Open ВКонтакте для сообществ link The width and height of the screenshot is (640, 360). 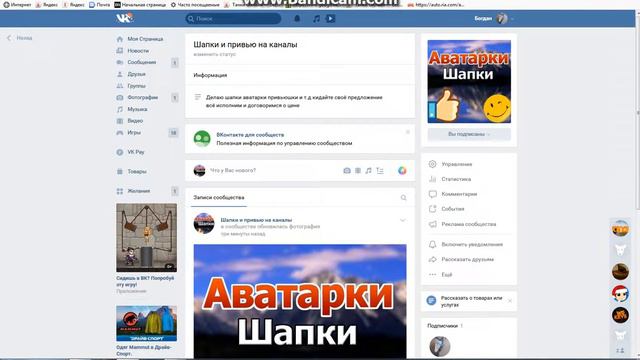pyautogui.click(x=250, y=135)
